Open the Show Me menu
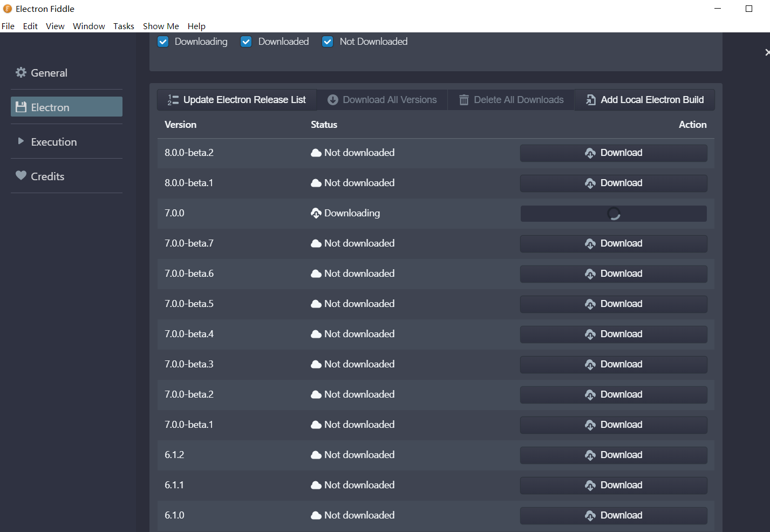This screenshot has width=770, height=532. pyautogui.click(x=160, y=26)
